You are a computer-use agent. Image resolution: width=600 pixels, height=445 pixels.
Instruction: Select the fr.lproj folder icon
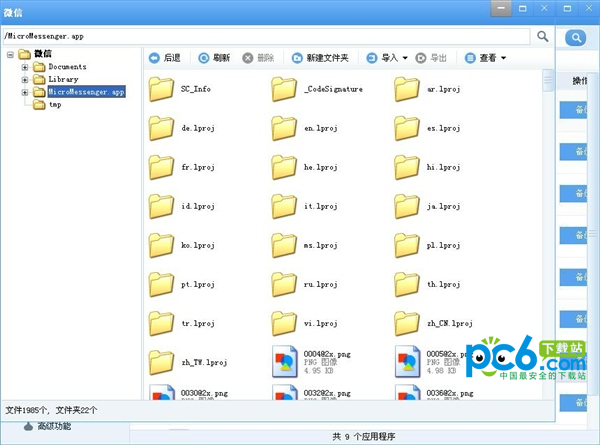click(161, 167)
